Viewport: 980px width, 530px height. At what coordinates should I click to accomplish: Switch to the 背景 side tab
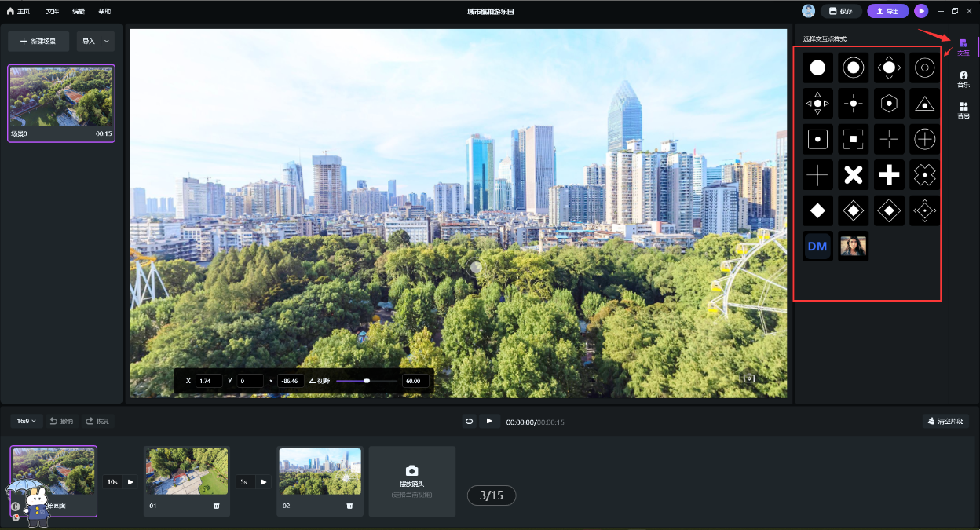coord(963,111)
